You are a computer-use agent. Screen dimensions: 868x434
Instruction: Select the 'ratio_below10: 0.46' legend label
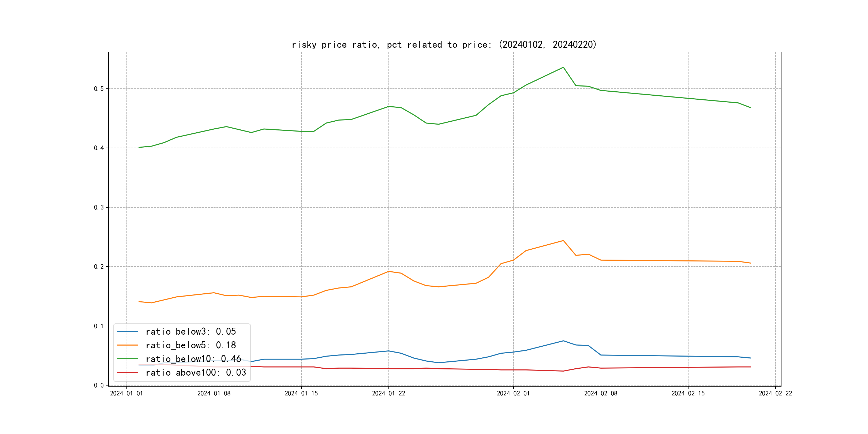tap(193, 359)
